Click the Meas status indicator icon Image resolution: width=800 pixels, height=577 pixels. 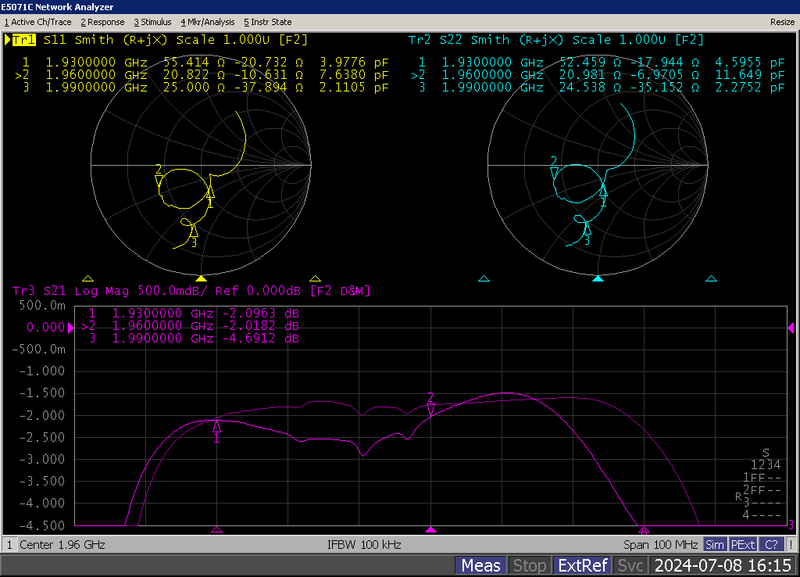[x=481, y=565]
